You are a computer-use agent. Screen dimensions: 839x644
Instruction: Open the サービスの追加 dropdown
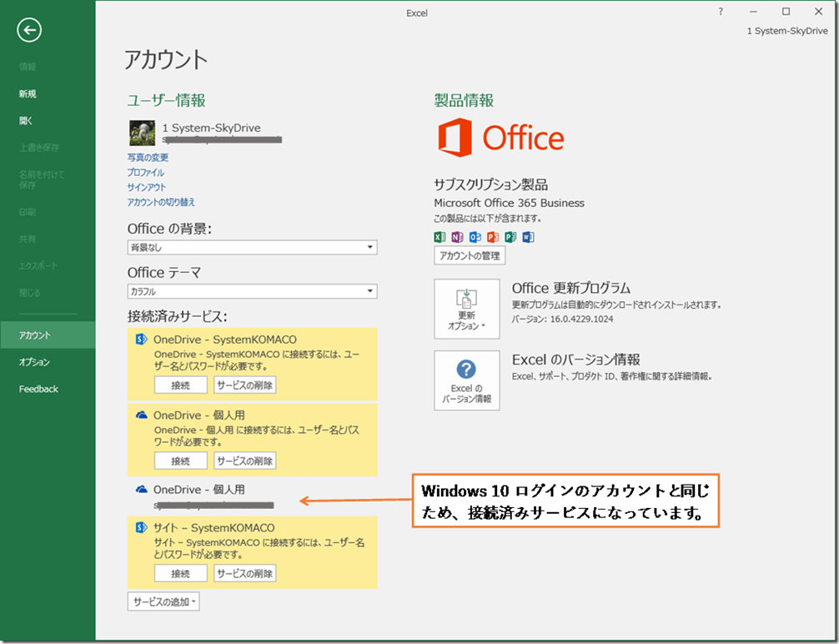(x=163, y=601)
